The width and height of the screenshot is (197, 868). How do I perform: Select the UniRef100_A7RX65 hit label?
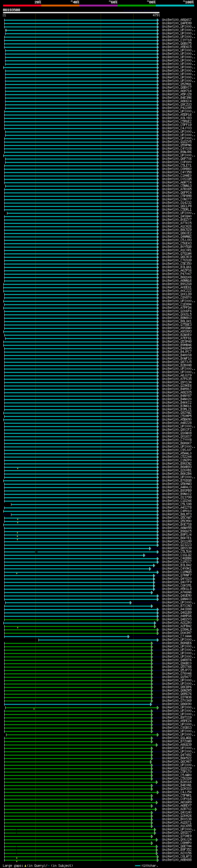177,189
